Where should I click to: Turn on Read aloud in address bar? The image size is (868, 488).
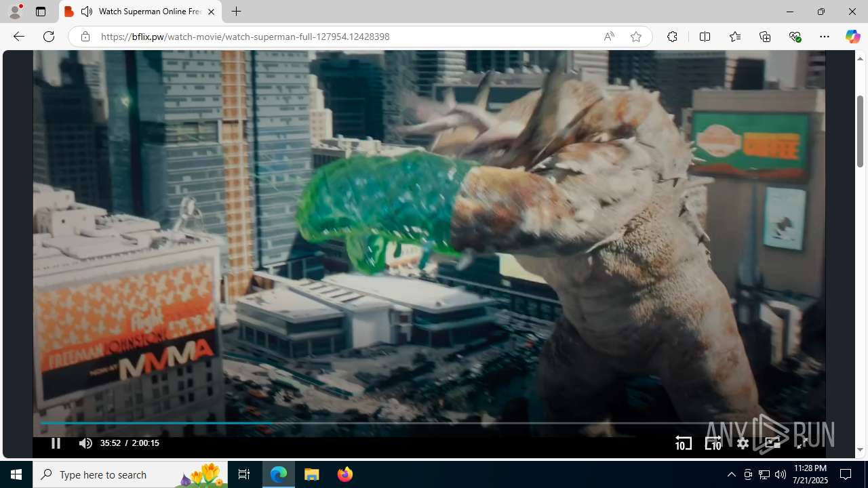609,37
